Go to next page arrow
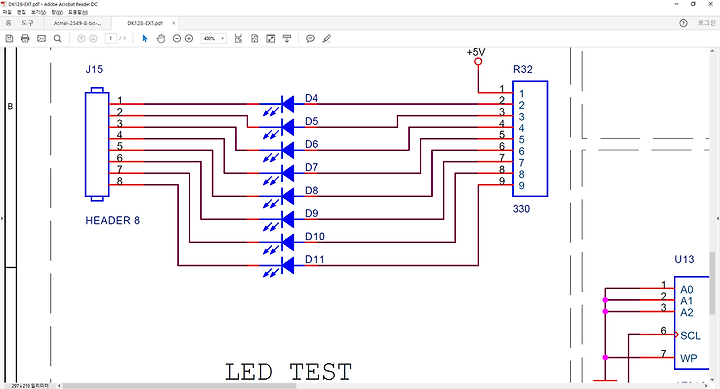Screen dimensions: 720x389 point(93,39)
